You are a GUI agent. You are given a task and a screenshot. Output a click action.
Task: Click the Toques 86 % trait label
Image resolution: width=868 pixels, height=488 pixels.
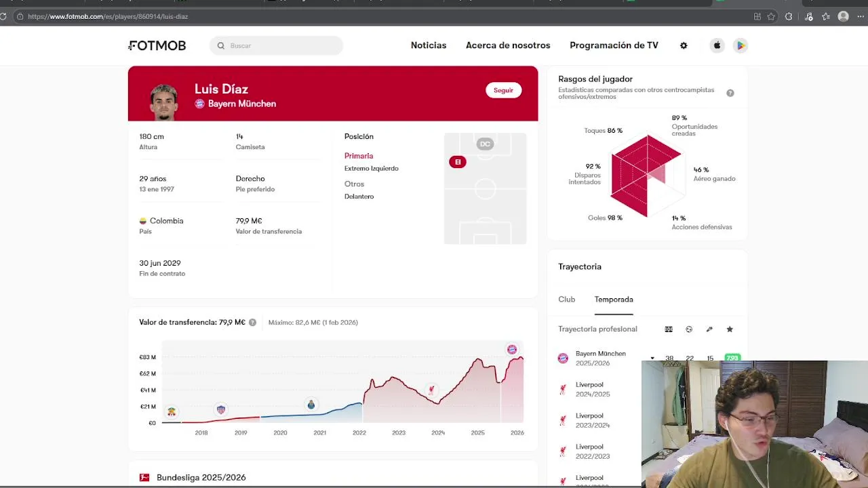pos(603,130)
